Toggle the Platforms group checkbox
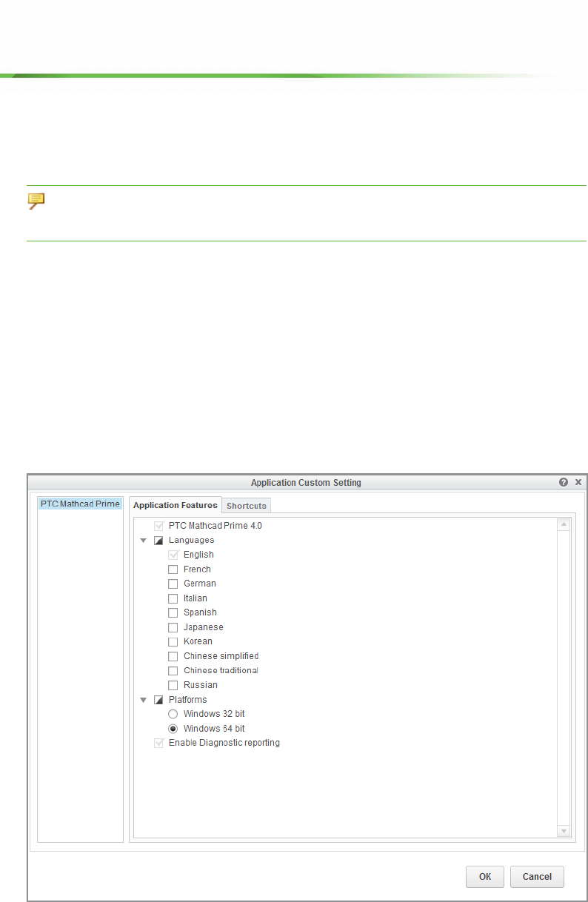 point(158,700)
